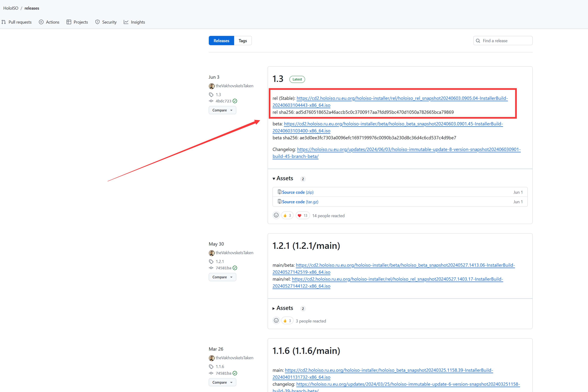Click the verified checkmark under tag 1.1.6
This screenshot has width=588, height=392.
[235, 373]
